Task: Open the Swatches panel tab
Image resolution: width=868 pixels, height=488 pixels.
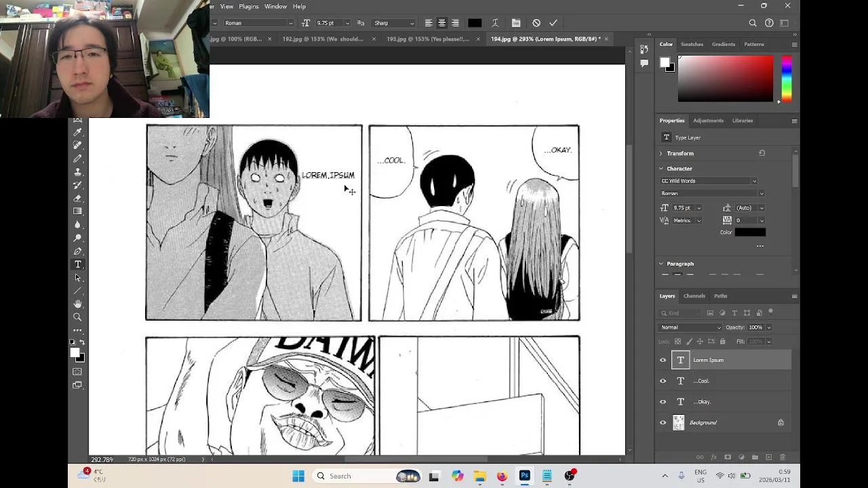Action: 692,44
